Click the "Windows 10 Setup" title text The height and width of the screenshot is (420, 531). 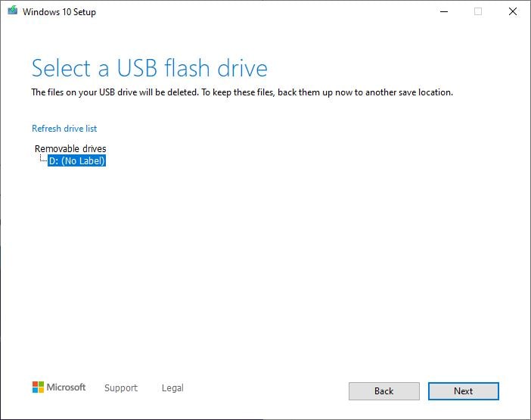(x=59, y=12)
